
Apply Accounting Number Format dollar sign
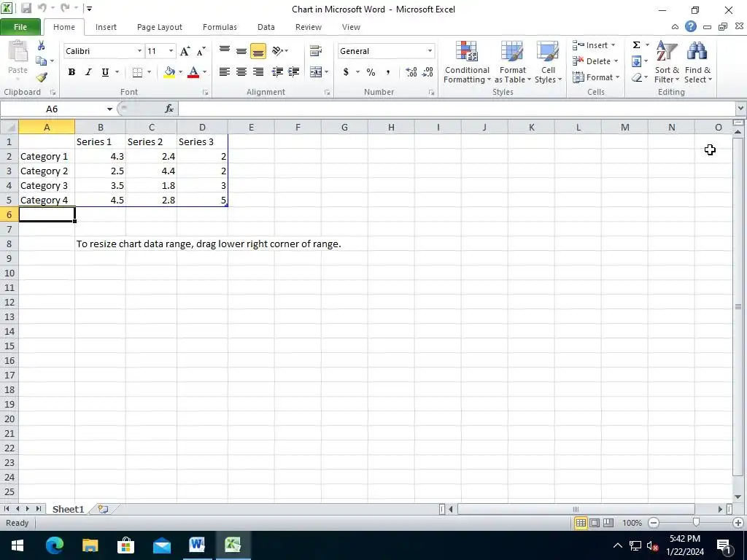(347, 72)
